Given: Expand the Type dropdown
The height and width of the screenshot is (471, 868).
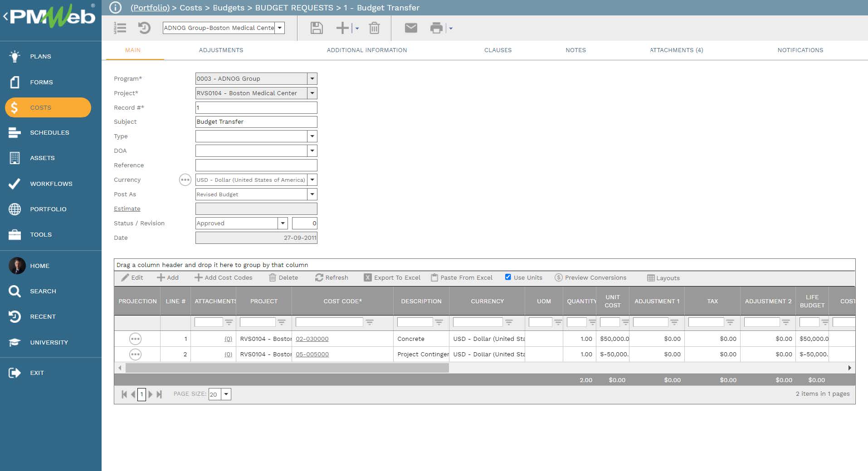Looking at the screenshot, I should pos(312,136).
